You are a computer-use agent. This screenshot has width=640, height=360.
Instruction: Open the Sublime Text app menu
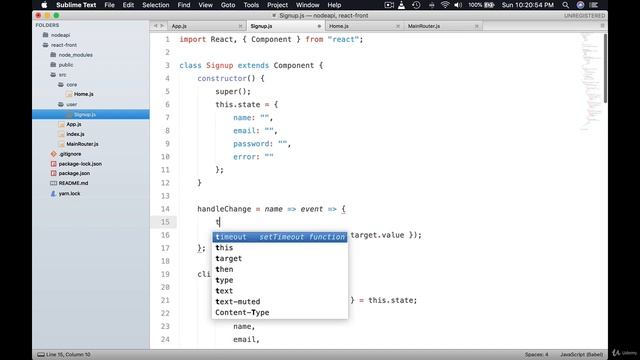tap(76, 5)
